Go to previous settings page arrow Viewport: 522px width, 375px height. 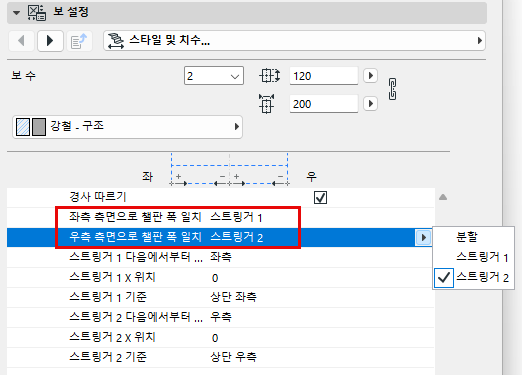pos(21,41)
